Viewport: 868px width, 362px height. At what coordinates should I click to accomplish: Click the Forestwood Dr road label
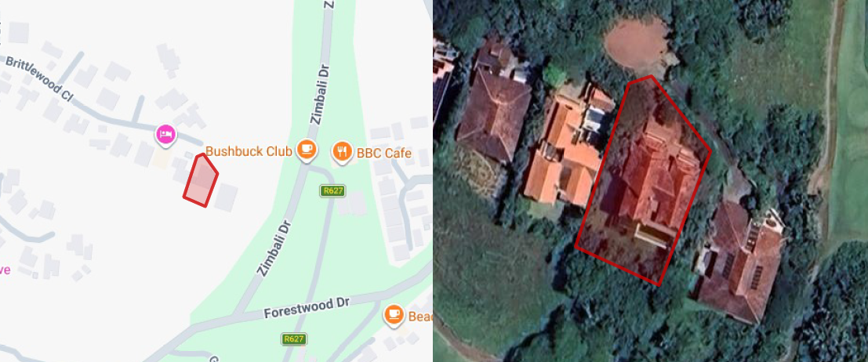tap(307, 309)
